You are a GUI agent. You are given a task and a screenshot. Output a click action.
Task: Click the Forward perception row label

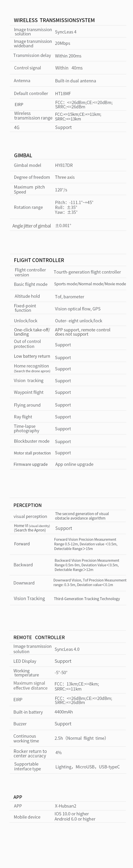pyautogui.click(x=22, y=544)
